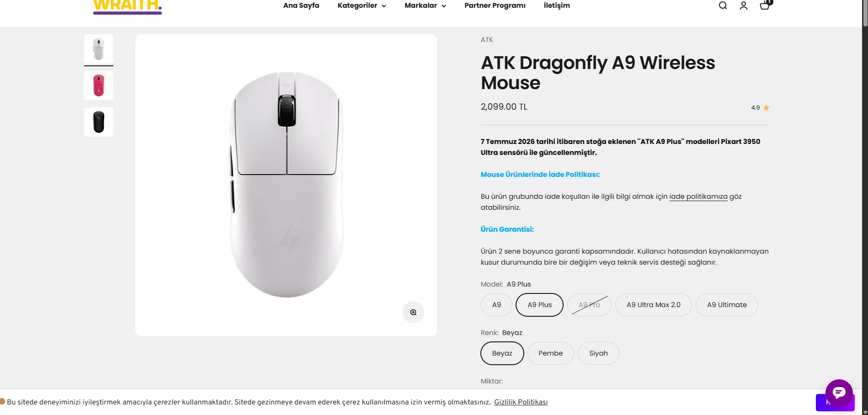The height and width of the screenshot is (415, 868).
Task: Open the iade politikamıza link
Action: [698, 197]
